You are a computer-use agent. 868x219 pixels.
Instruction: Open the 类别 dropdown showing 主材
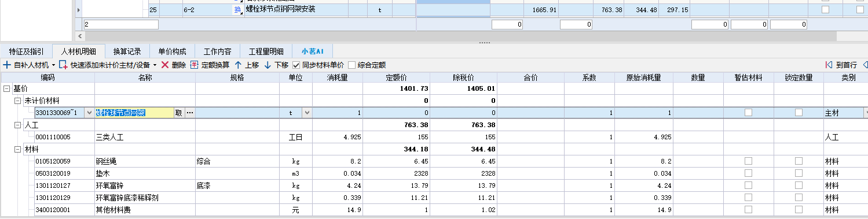pos(866,113)
